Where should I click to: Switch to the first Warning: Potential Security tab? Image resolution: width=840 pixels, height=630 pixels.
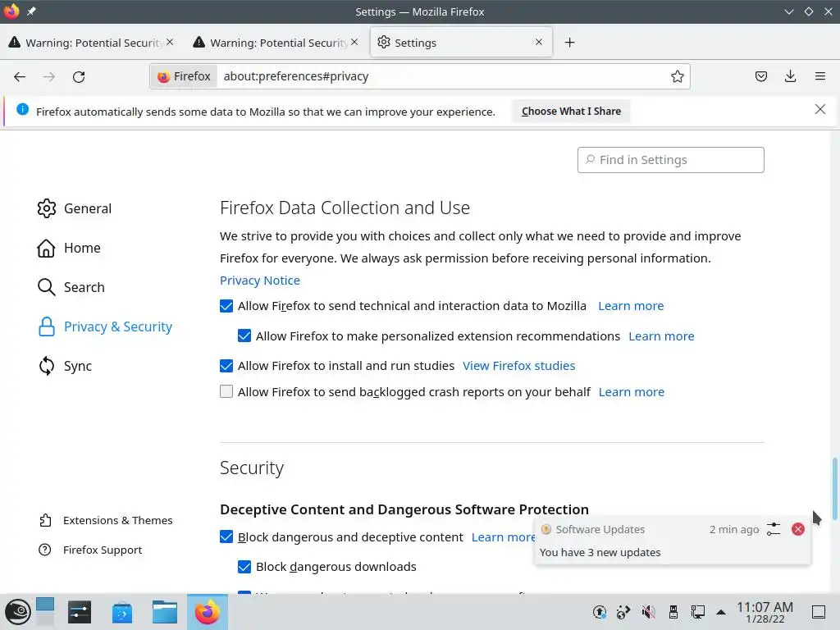click(x=90, y=43)
